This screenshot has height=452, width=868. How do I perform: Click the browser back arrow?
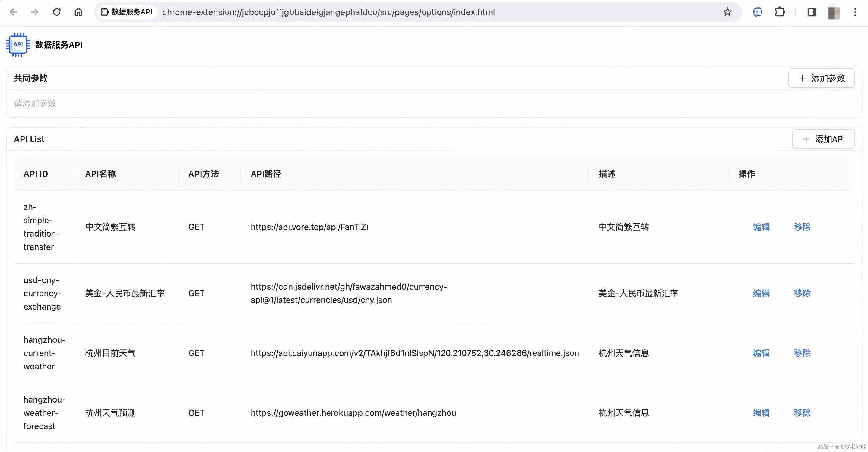14,12
